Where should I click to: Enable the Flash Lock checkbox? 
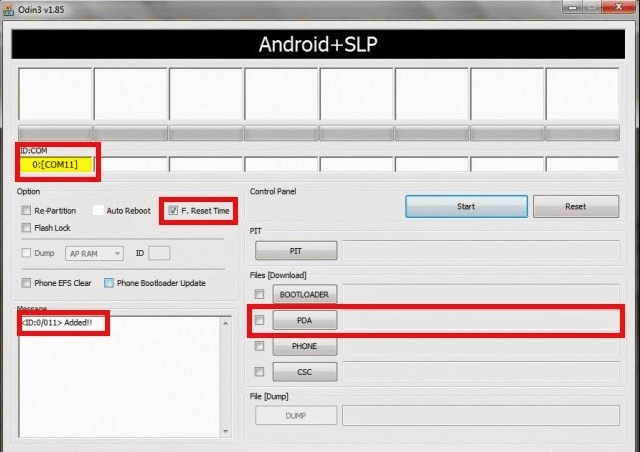(x=26, y=227)
